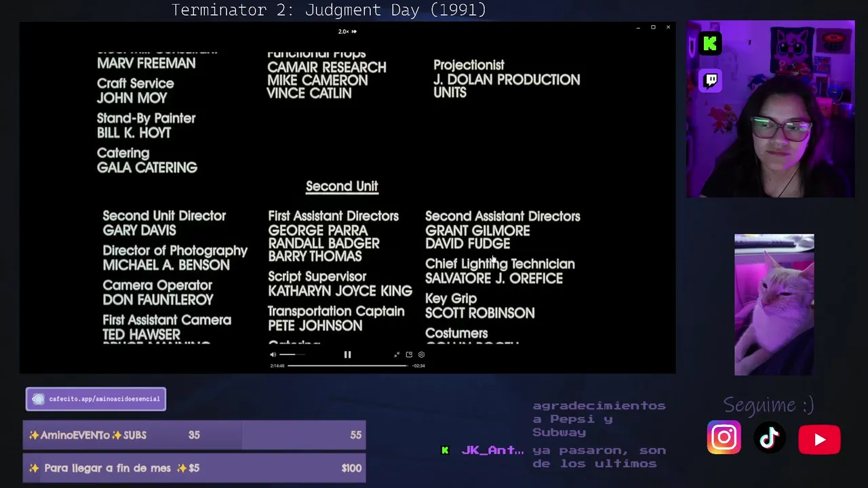Click the 'TED HAWSER' credit
The height and width of the screenshot is (488, 868).
[x=141, y=334]
